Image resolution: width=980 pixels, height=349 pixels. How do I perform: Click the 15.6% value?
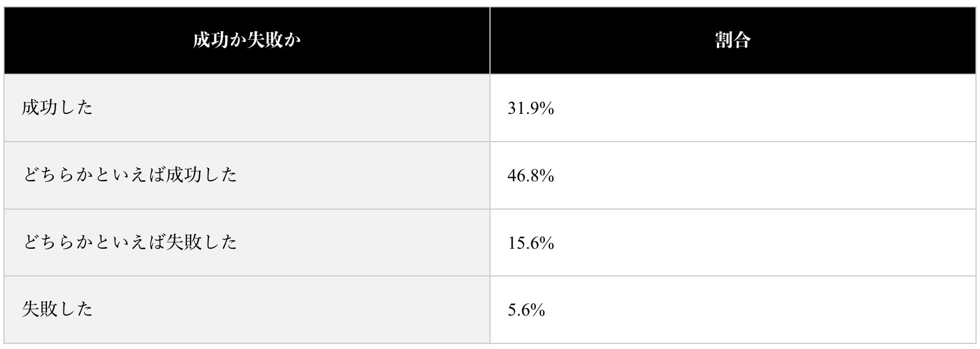coord(530,243)
